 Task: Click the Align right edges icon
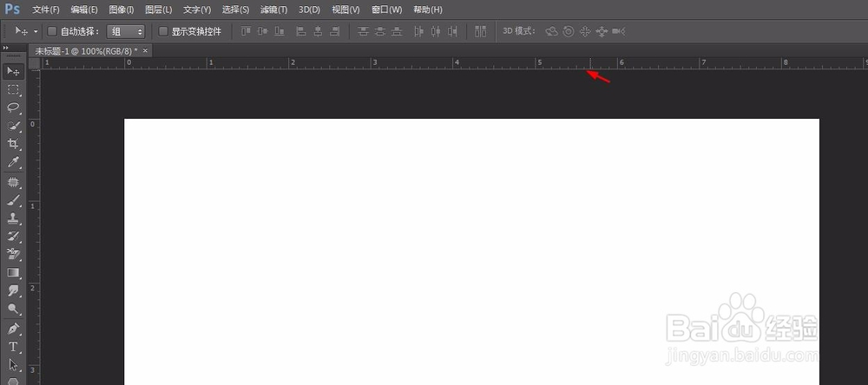pyautogui.click(x=334, y=31)
